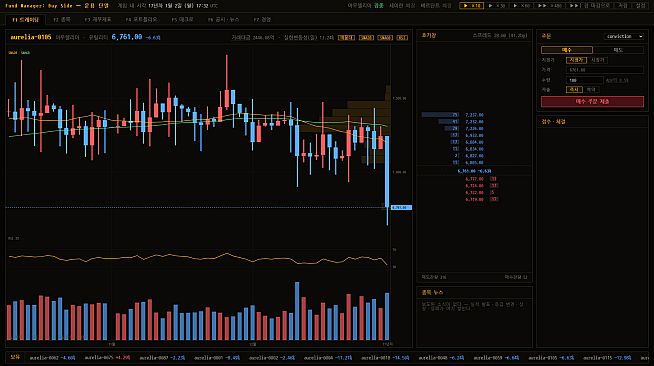
Task: Choose the 시장가 market order type
Action: pyautogui.click(x=598, y=60)
